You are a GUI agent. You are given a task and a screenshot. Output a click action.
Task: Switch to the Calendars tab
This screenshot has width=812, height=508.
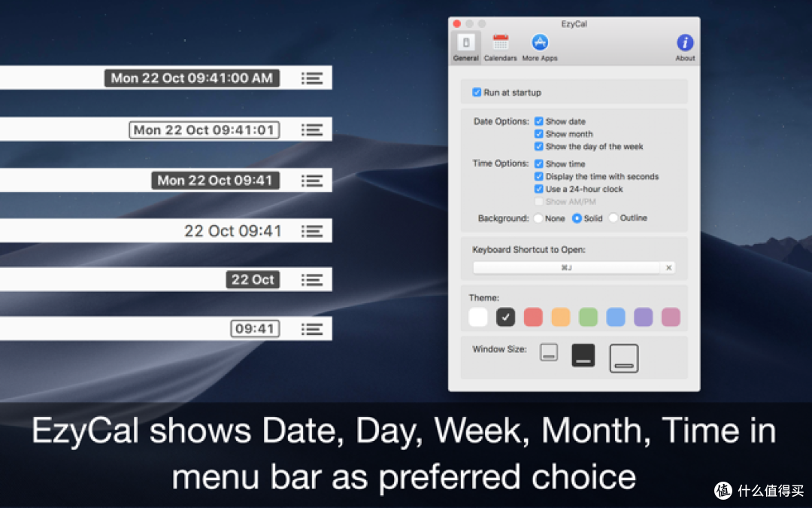tap(500, 47)
